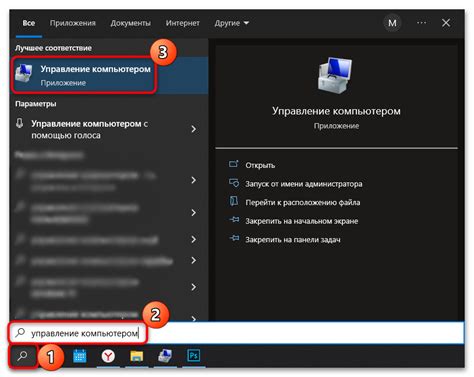The height and width of the screenshot is (377, 474).
Task: Choose Перейти к расположению файла
Action: tap(303, 202)
